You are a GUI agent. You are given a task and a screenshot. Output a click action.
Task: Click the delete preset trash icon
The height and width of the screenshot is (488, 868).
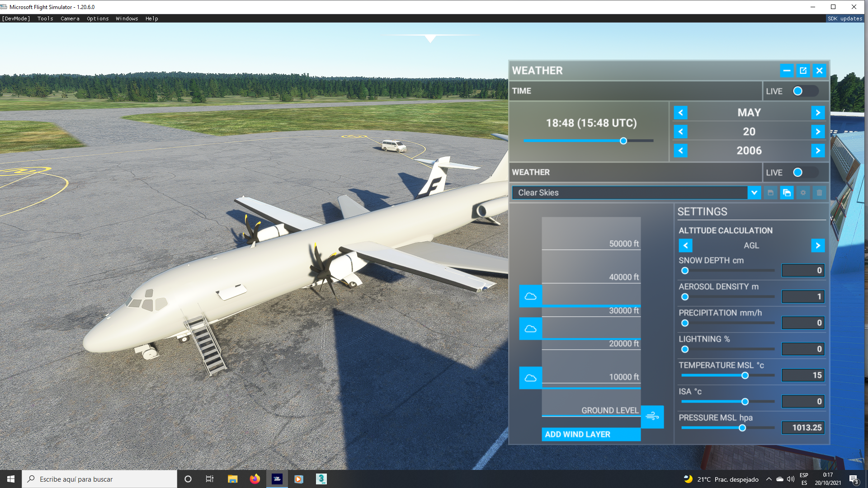(819, 193)
